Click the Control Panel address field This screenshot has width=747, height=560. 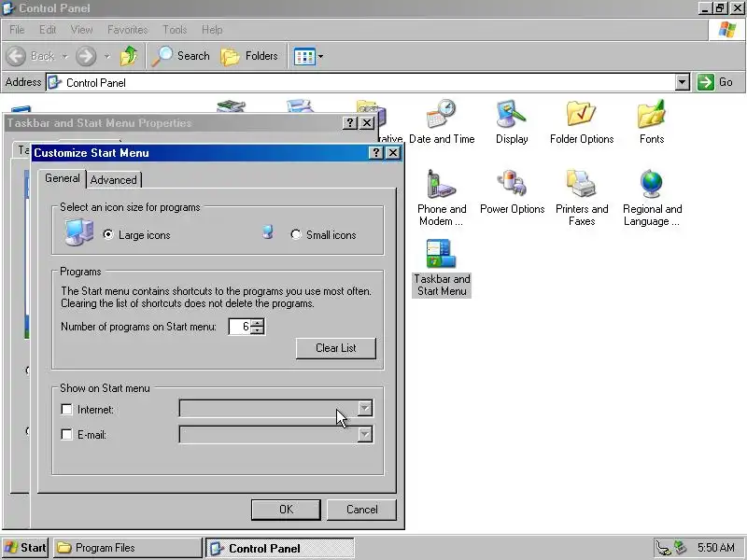(x=361, y=82)
